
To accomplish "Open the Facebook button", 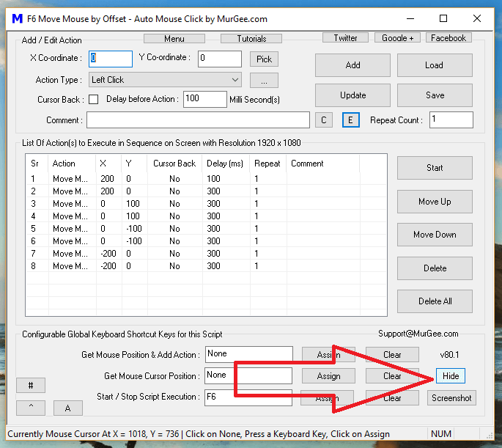I will coord(449,38).
